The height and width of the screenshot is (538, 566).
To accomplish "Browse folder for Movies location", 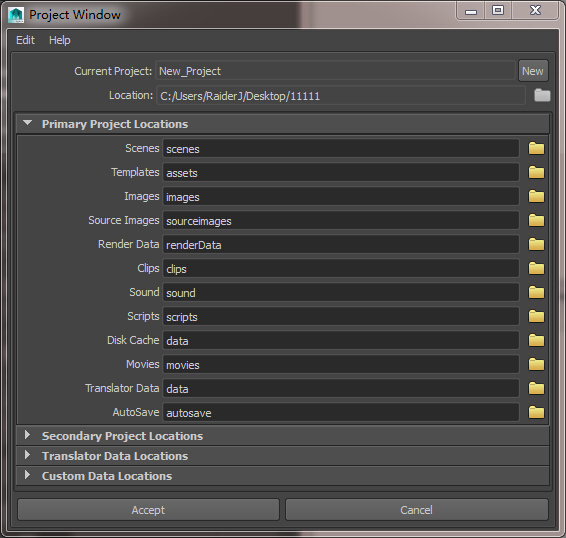I will pos(536,364).
